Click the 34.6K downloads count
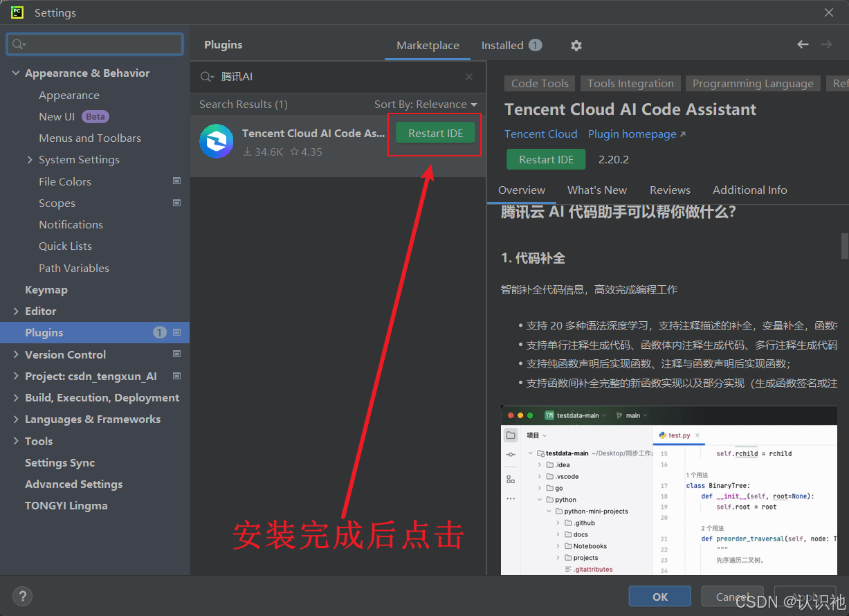Viewport: 849px width, 616px height. point(268,152)
